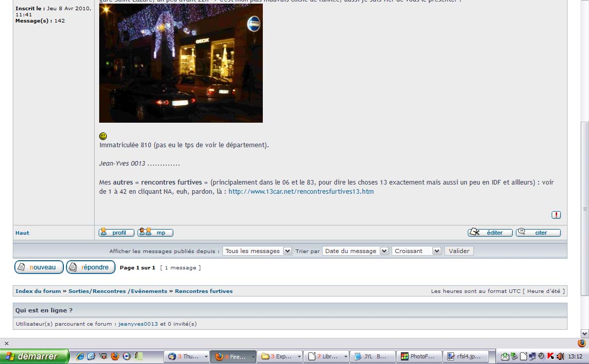The image size is (589, 364).
Task: Click the 'Jean-Yves 0013' signature text
Action: [x=122, y=164]
